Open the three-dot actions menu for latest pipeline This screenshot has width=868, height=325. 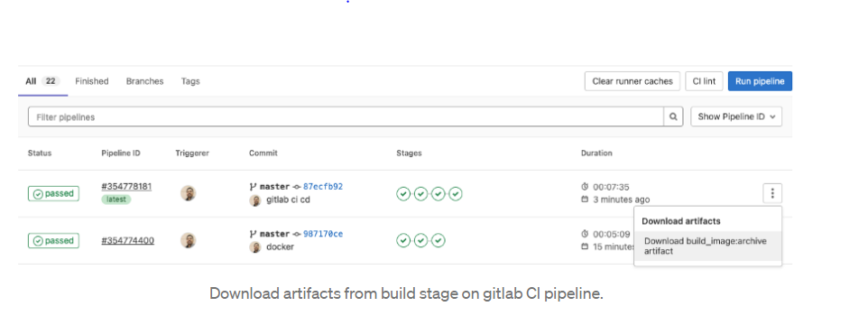772,193
